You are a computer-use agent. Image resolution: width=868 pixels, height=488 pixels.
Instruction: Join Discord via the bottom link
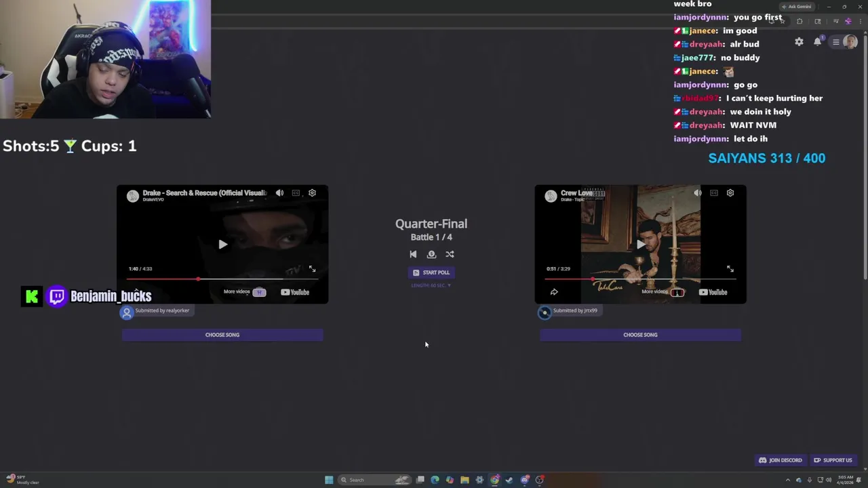pos(781,460)
